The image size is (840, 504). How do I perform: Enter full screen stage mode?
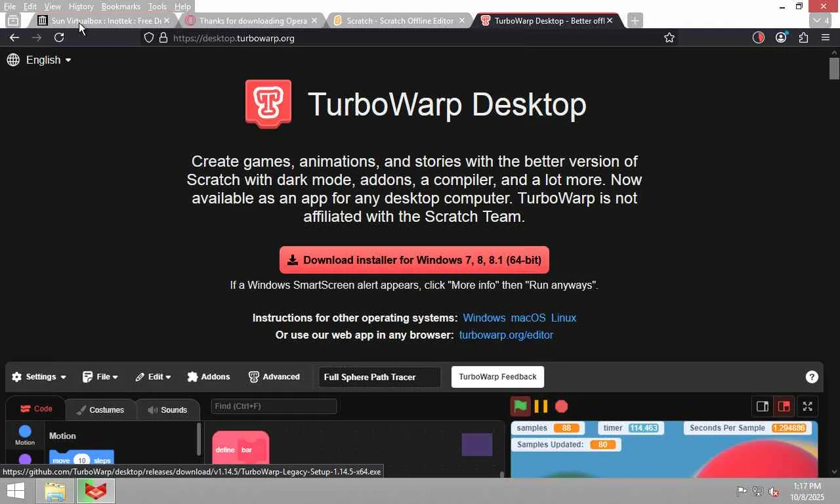tap(808, 406)
